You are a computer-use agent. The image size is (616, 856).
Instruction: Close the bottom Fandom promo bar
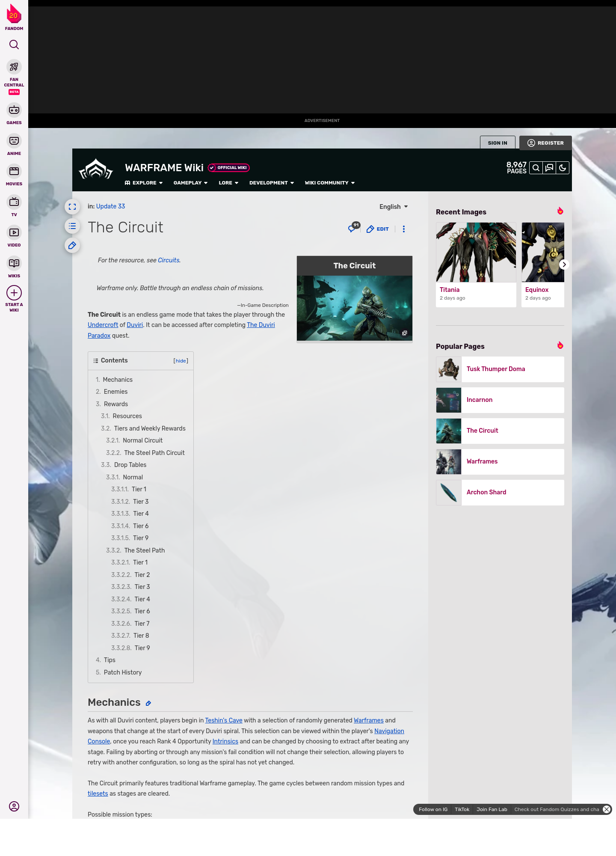click(x=607, y=809)
